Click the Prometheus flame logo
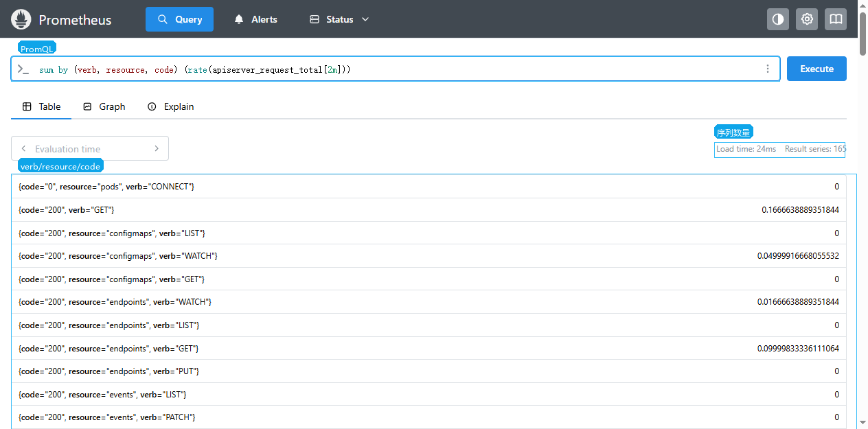The image size is (868, 429). (x=21, y=19)
